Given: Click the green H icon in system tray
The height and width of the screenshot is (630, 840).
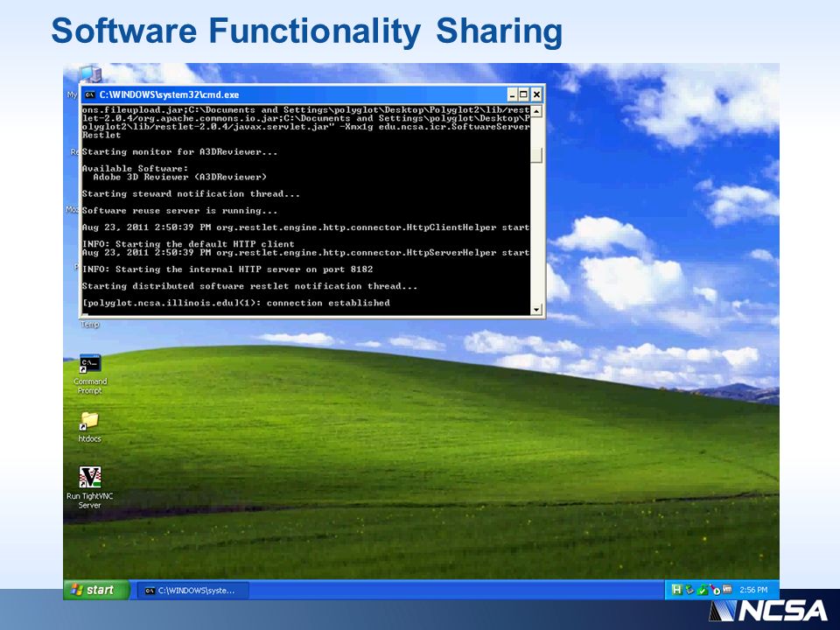Looking at the screenshot, I should click(676, 590).
